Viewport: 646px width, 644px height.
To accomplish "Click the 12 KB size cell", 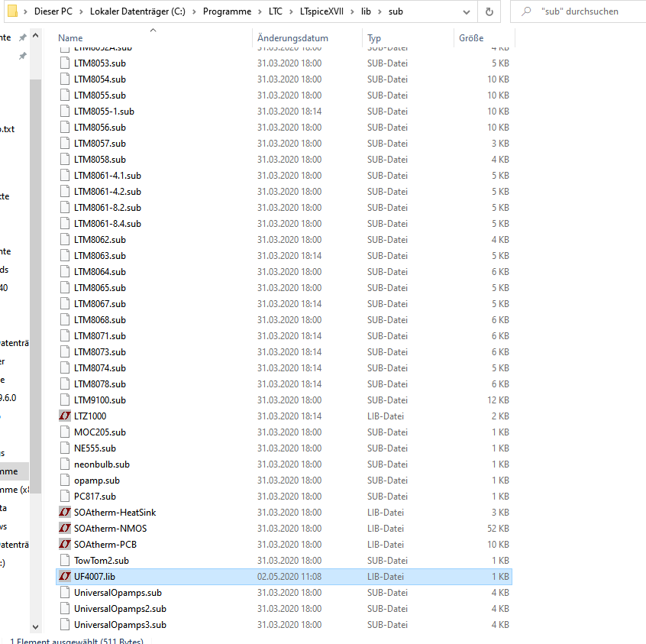I will tap(498, 400).
